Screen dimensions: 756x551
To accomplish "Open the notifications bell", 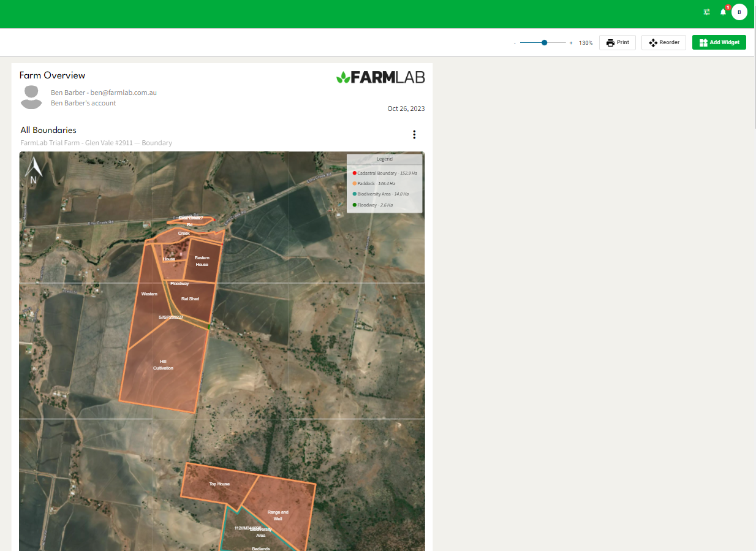I will (723, 12).
